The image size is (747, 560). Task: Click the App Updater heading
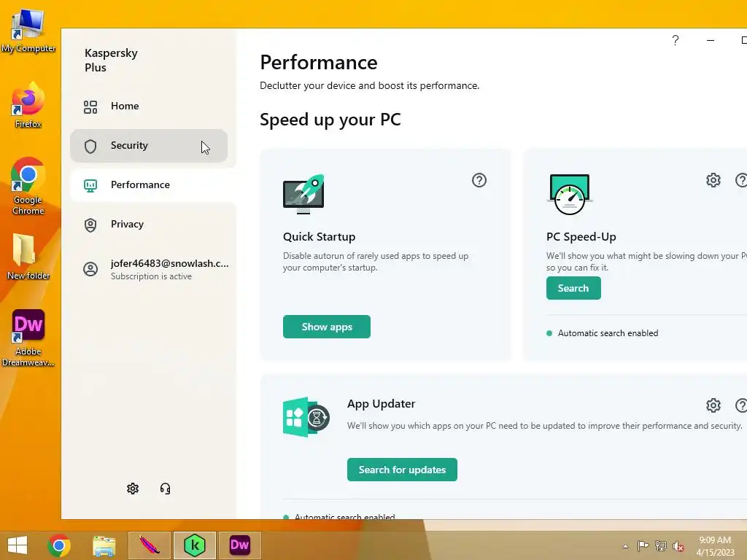381,404
